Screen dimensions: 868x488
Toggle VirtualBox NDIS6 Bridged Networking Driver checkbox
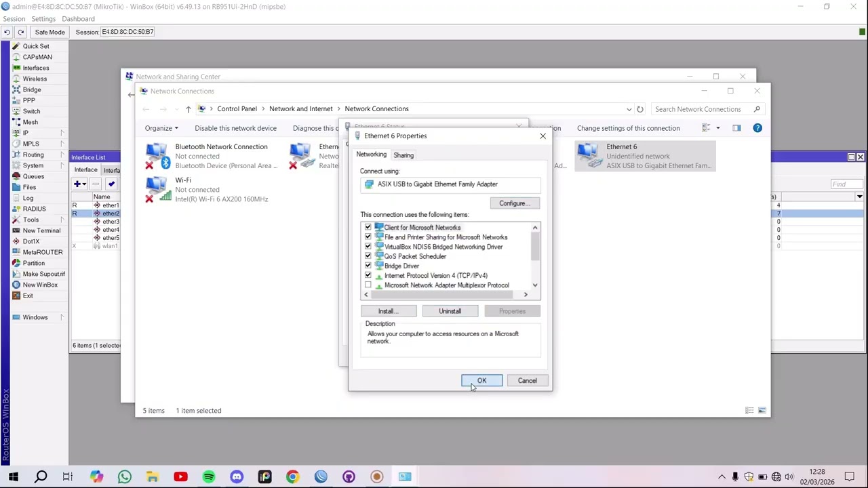(368, 247)
